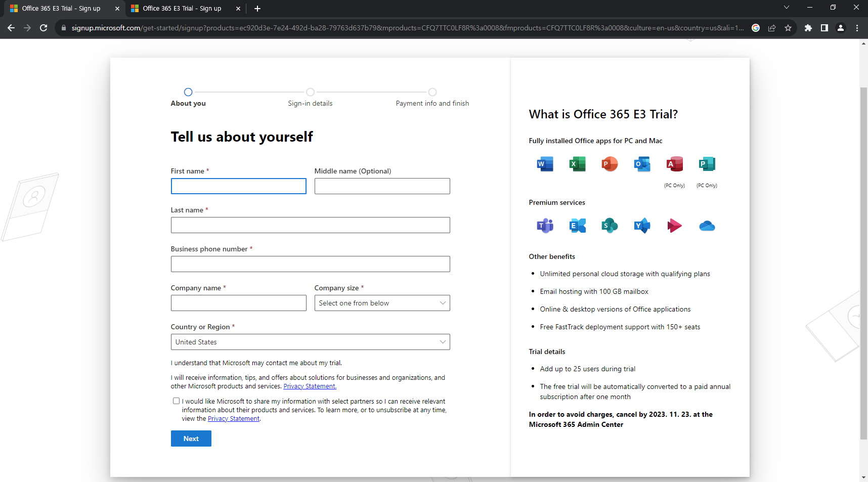The height and width of the screenshot is (482, 868).
Task: Open Chrome three-dot menu
Action: tap(857, 28)
